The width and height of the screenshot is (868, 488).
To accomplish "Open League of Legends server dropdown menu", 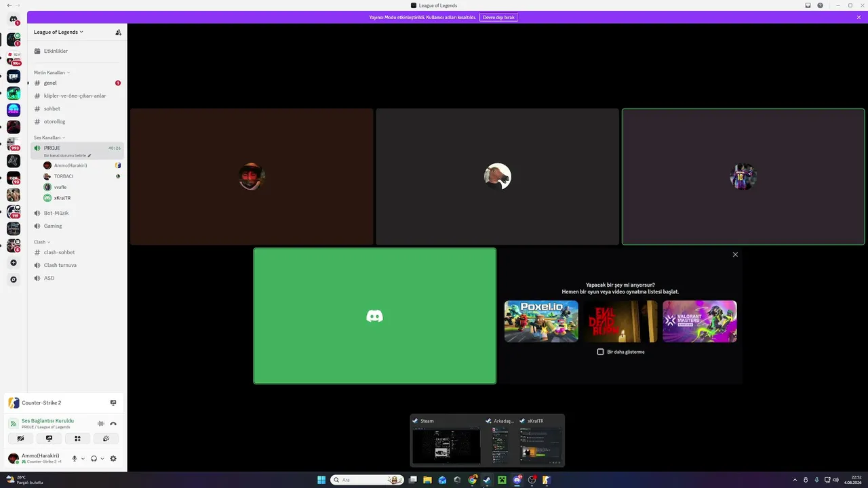I will pyautogui.click(x=58, y=32).
